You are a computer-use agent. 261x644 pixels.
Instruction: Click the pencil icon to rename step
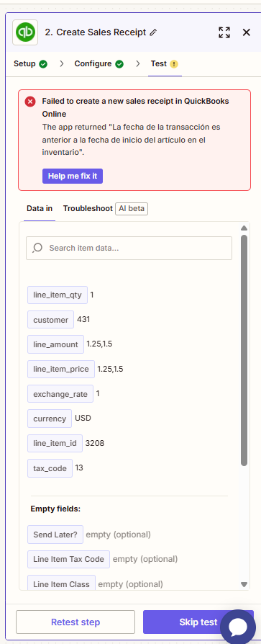[153, 32]
